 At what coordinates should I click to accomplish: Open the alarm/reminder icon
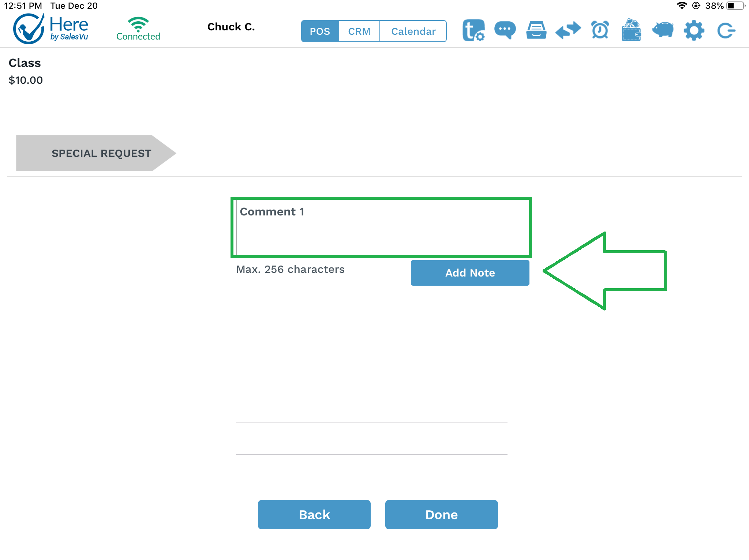pos(599,30)
